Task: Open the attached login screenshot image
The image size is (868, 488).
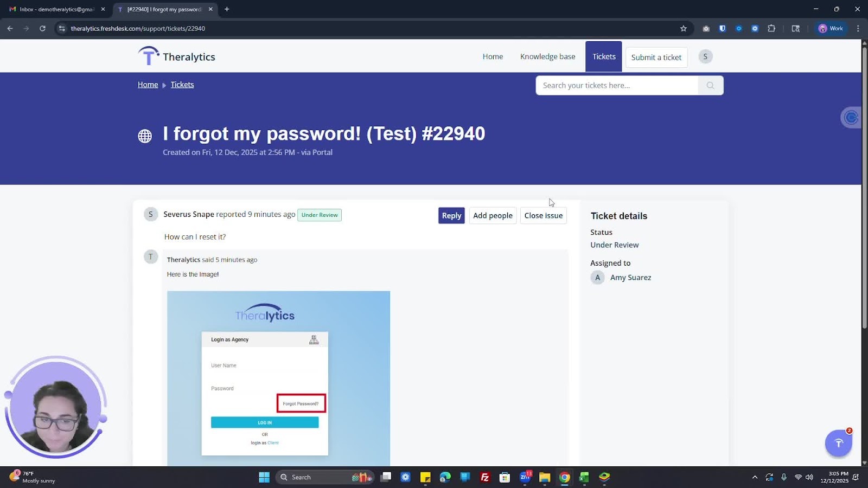Action: coord(278,378)
